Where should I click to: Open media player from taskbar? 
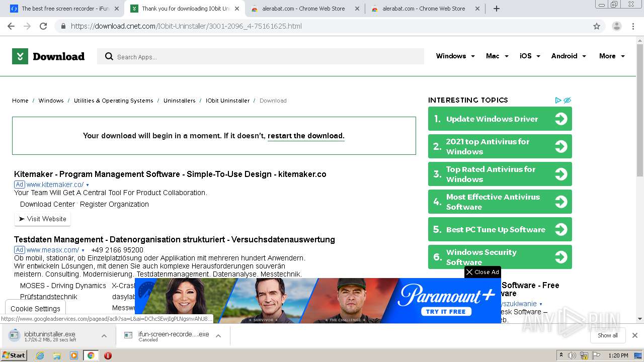74,355
